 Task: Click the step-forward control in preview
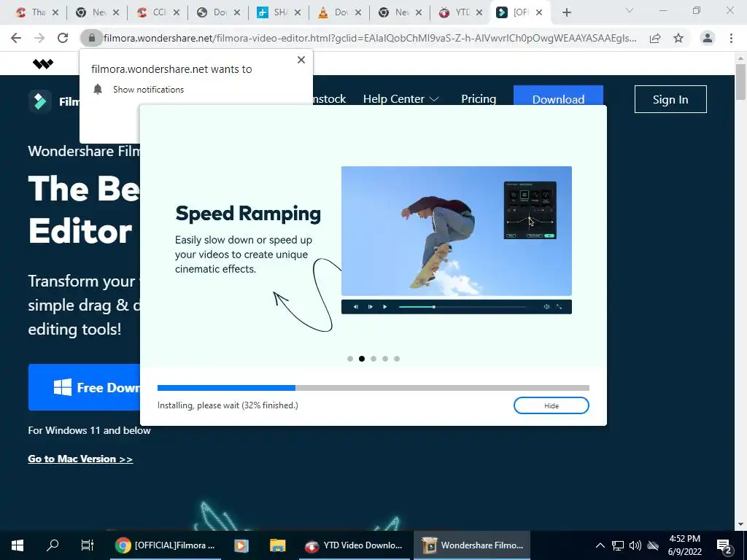370,307
